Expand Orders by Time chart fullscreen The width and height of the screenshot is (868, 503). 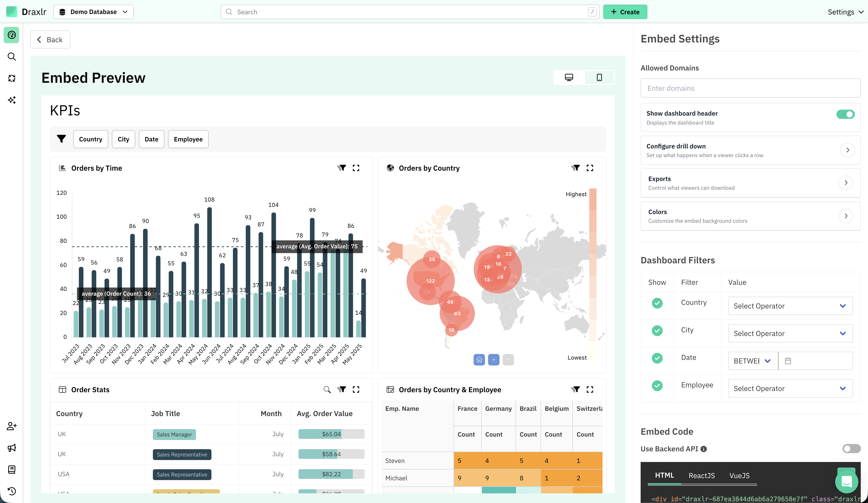click(x=356, y=168)
